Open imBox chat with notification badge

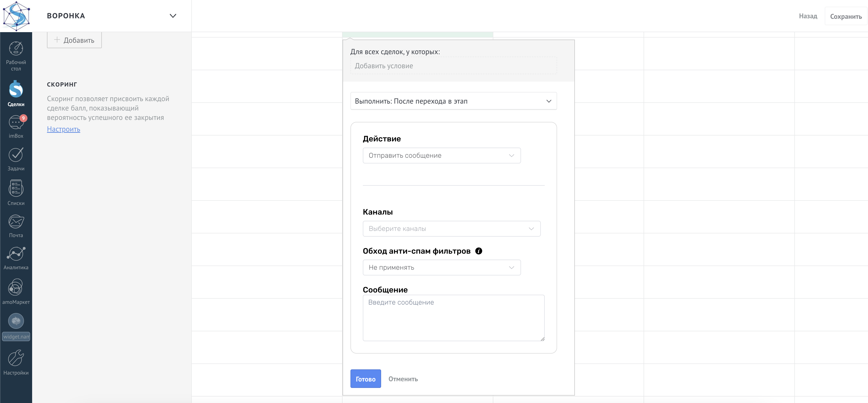click(x=16, y=122)
